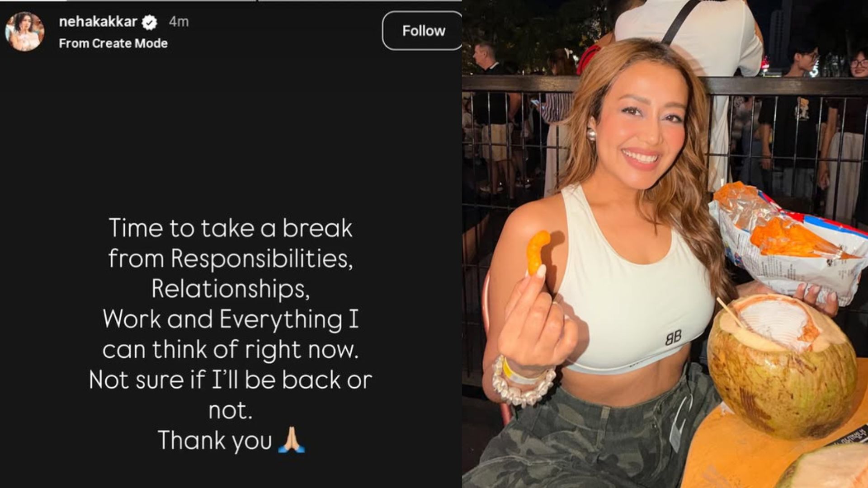Click the pearl earring
This screenshot has width=868, height=488.
tap(591, 134)
